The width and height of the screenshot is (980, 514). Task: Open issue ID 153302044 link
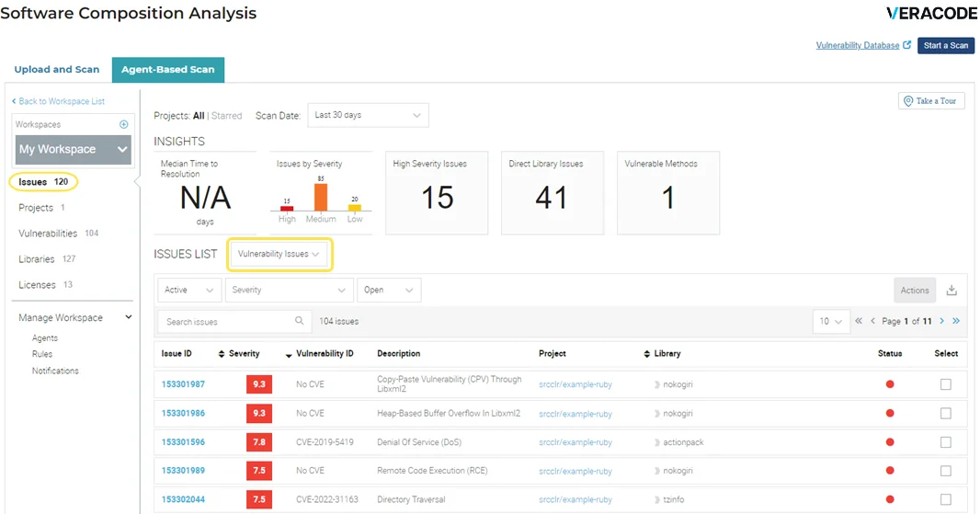[183, 499]
